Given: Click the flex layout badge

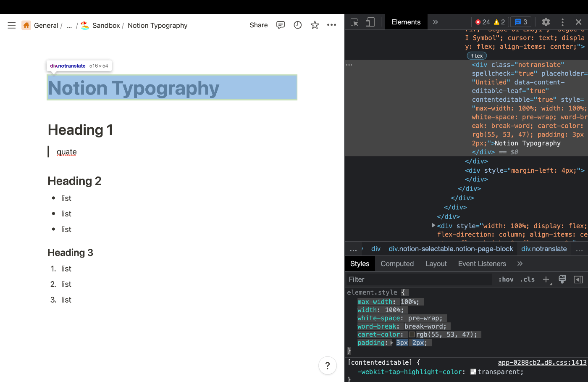Looking at the screenshot, I should (477, 55).
